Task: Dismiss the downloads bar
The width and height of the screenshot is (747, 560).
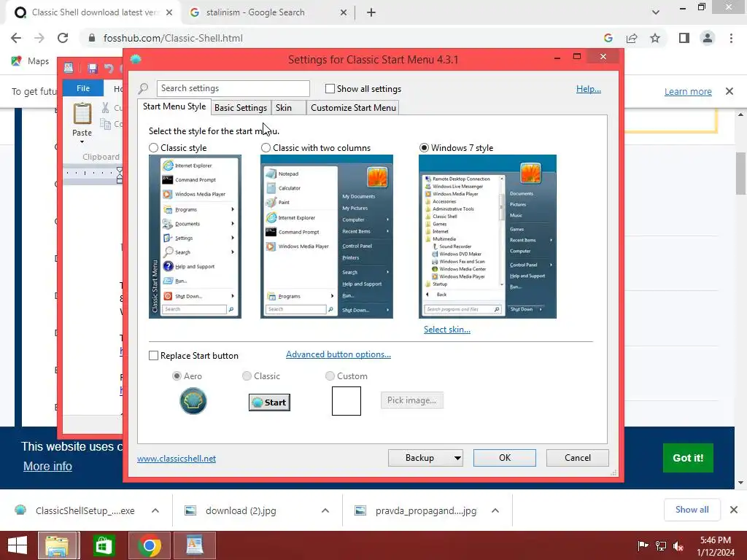Action: pos(734,510)
